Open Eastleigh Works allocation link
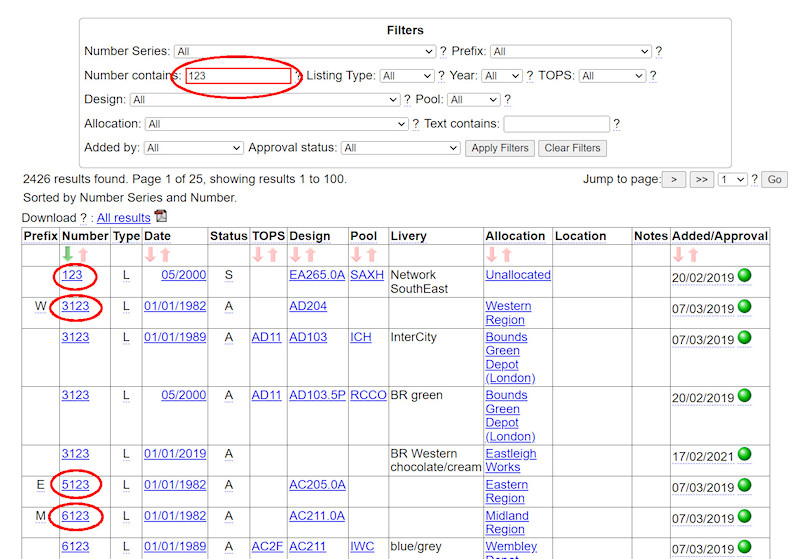800x559 pixels. pos(511,461)
